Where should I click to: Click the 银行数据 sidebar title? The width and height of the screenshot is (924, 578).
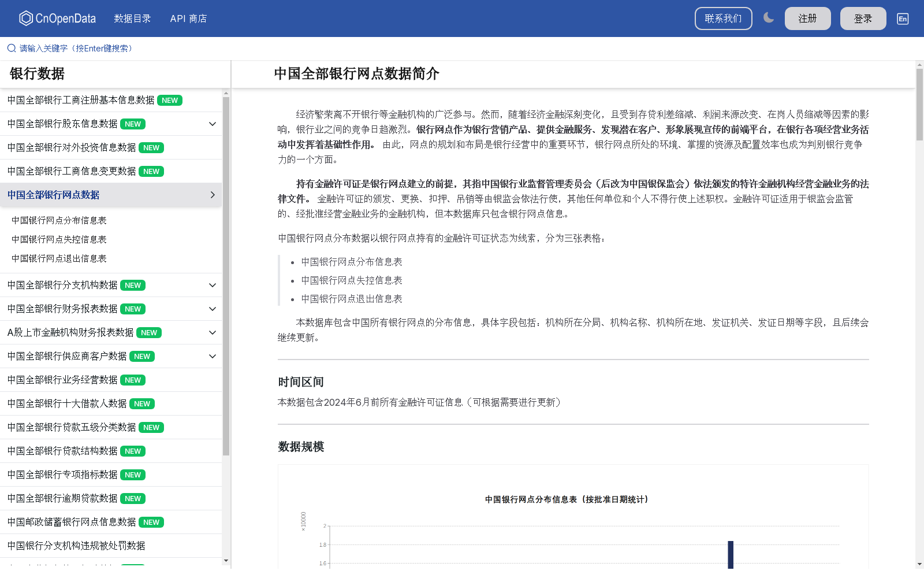[37, 73]
